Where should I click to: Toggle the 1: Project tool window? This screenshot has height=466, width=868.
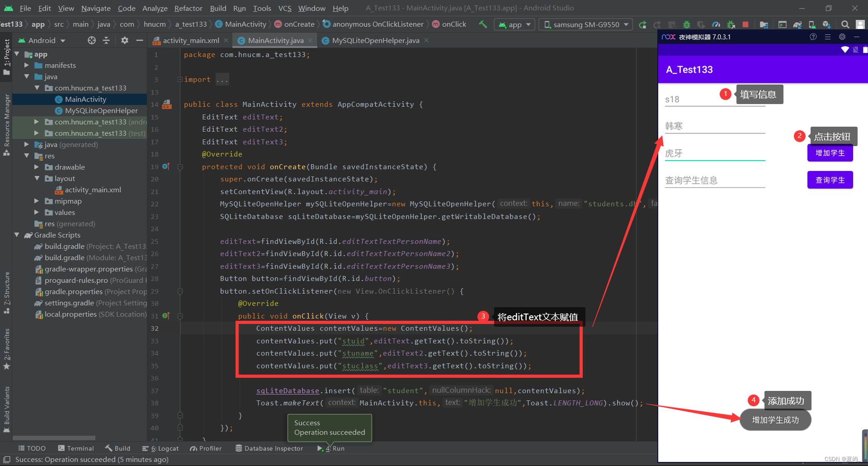[7, 57]
